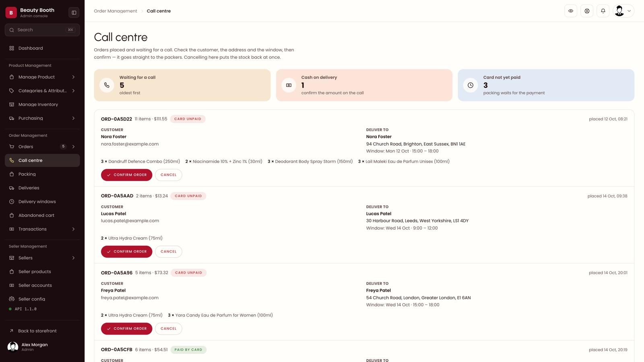Click the PAID BY CARD badge on ORD-0A5CFB
The width and height of the screenshot is (644, 362).
click(x=188, y=350)
